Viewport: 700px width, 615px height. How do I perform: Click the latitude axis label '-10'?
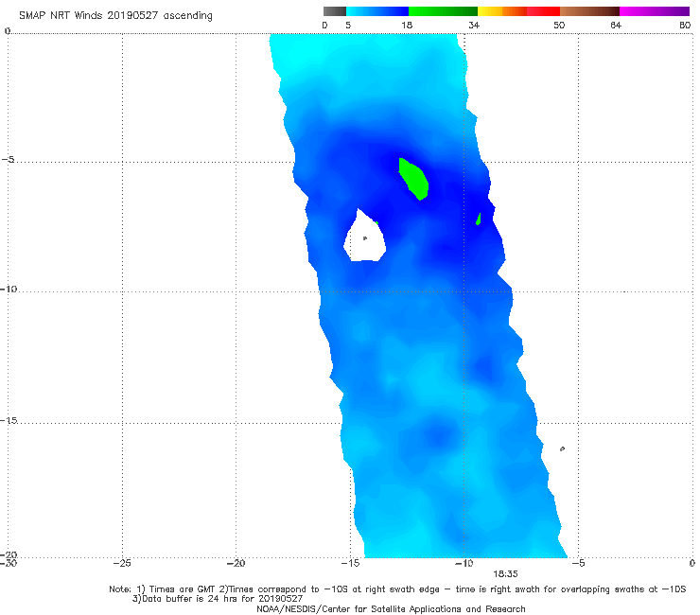tap(9, 289)
